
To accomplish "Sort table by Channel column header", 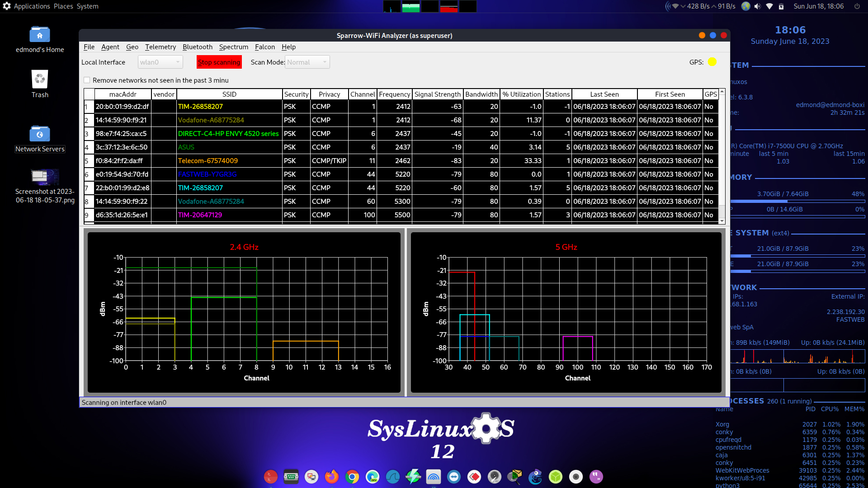I will coord(363,94).
